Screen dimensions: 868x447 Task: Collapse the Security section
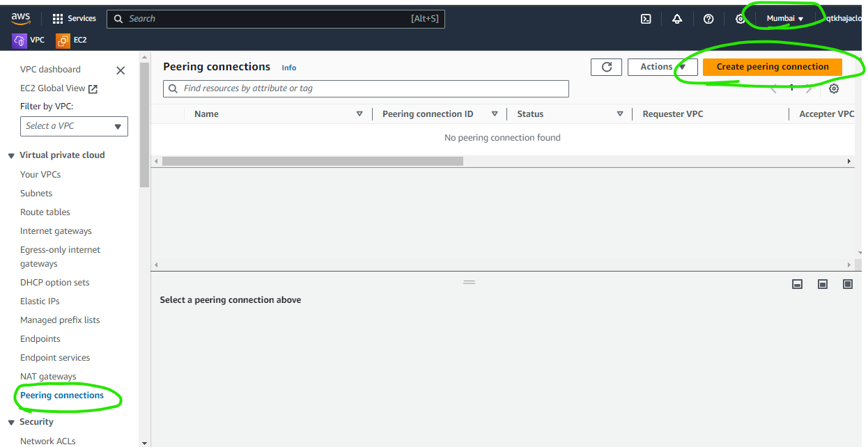11,422
